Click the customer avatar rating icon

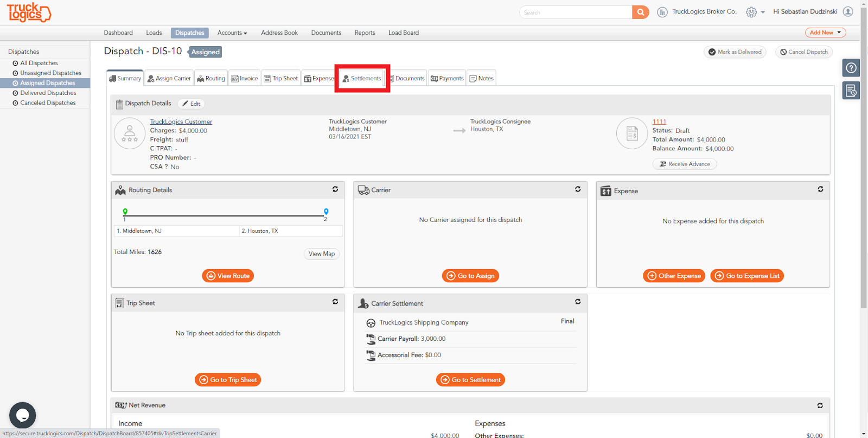pyautogui.click(x=130, y=134)
